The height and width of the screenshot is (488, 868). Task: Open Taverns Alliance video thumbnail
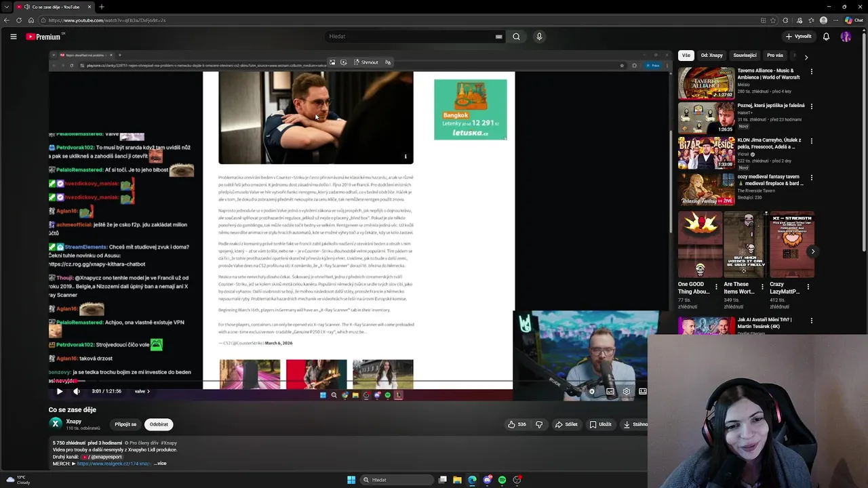click(706, 83)
